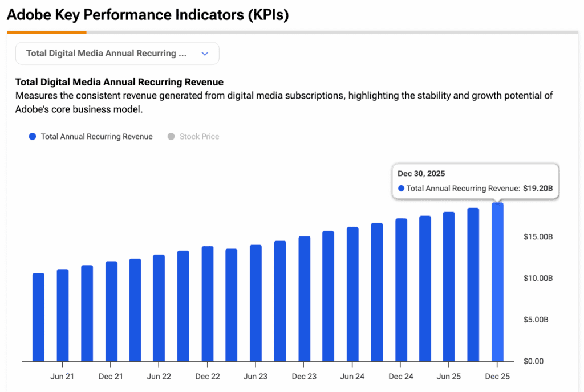Click the blue legend dot for Recurring Revenue
Image resolution: width=584 pixels, height=392 pixels.
coord(32,137)
